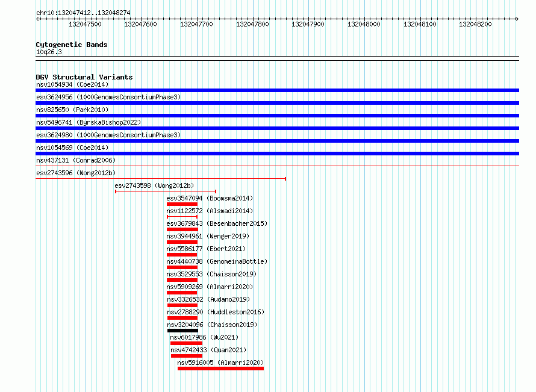The width and height of the screenshot is (536, 392).
Task: Open esv3547094 (Boomsma2014) label
Action: (210, 198)
